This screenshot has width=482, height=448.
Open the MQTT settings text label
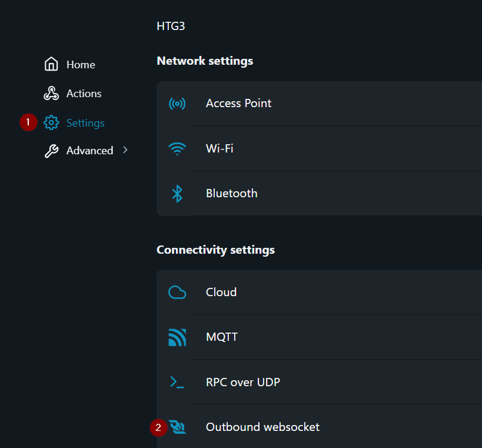pos(222,337)
